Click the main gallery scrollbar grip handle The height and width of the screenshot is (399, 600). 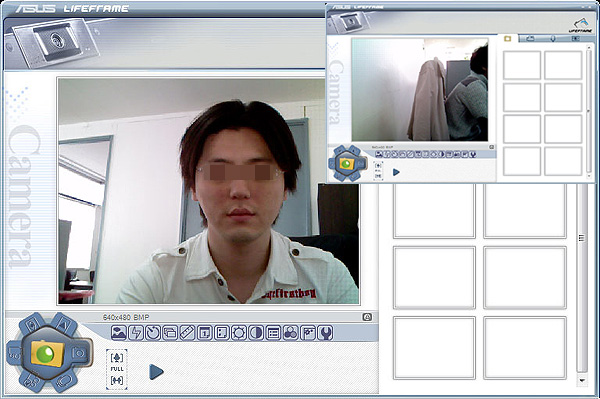582,238
